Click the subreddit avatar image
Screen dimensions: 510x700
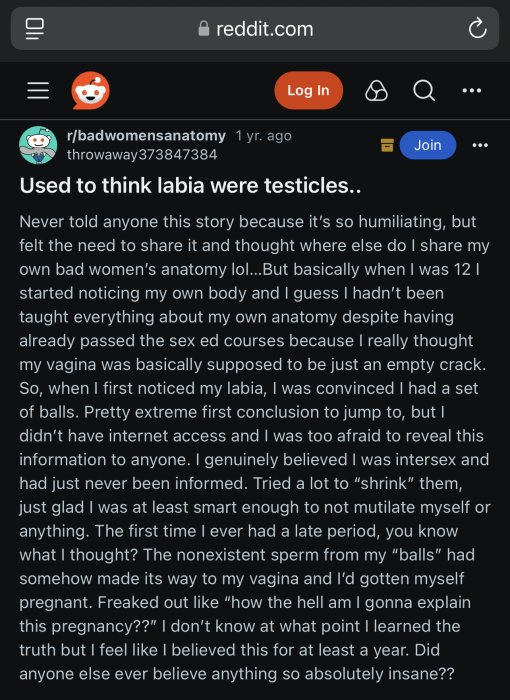[38, 145]
